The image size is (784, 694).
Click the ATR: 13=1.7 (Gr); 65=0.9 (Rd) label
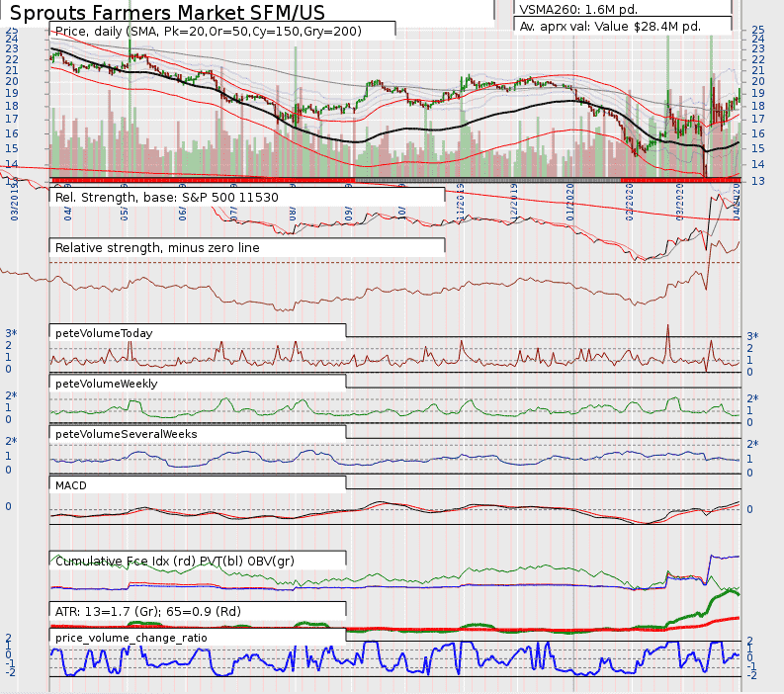(148, 612)
